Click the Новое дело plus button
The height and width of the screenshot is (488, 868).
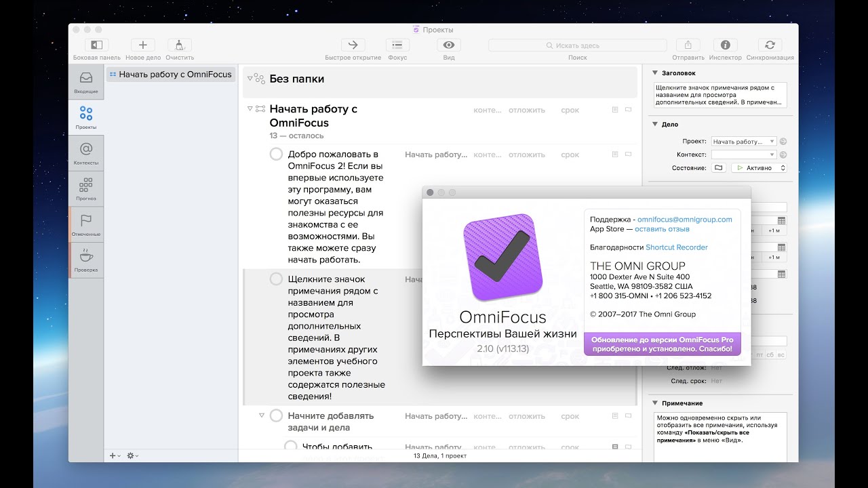pyautogui.click(x=143, y=45)
